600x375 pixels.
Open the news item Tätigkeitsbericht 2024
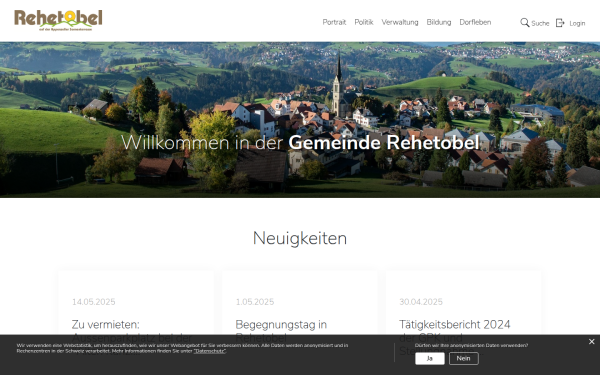455,324
